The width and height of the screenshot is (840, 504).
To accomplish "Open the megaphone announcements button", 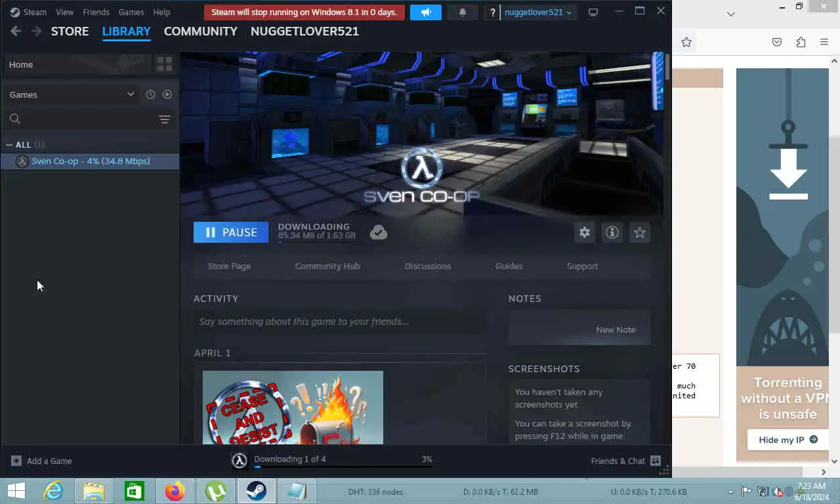I will pos(426,12).
